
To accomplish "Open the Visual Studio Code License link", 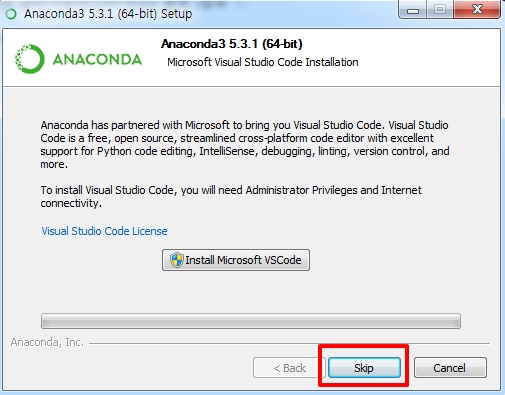I will tap(104, 231).
